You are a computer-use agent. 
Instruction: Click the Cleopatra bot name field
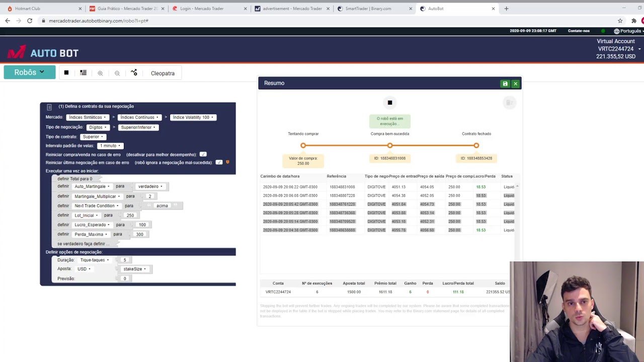coord(163,73)
